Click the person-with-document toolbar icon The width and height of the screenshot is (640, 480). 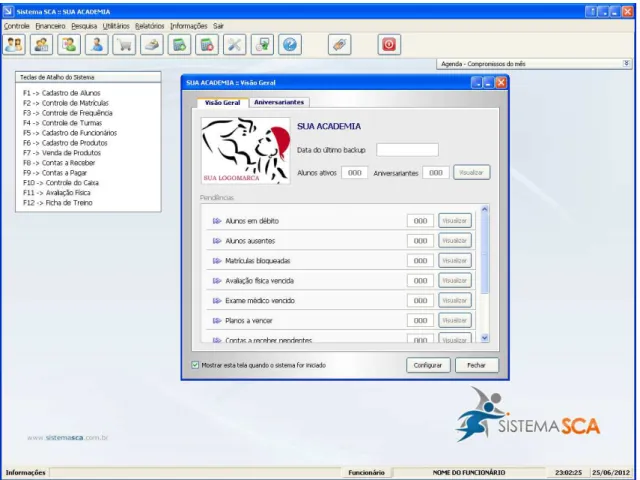pyautogui.click(x=69, y=44)
